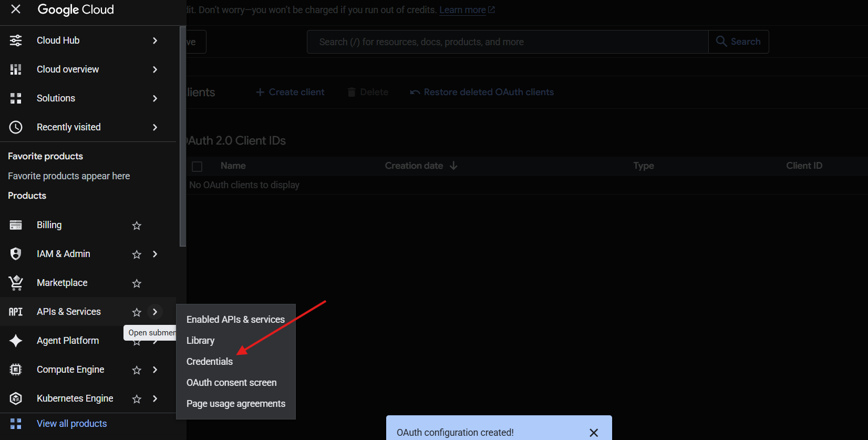
Task: Open Library from the submenu
Action: pos(235,341)
